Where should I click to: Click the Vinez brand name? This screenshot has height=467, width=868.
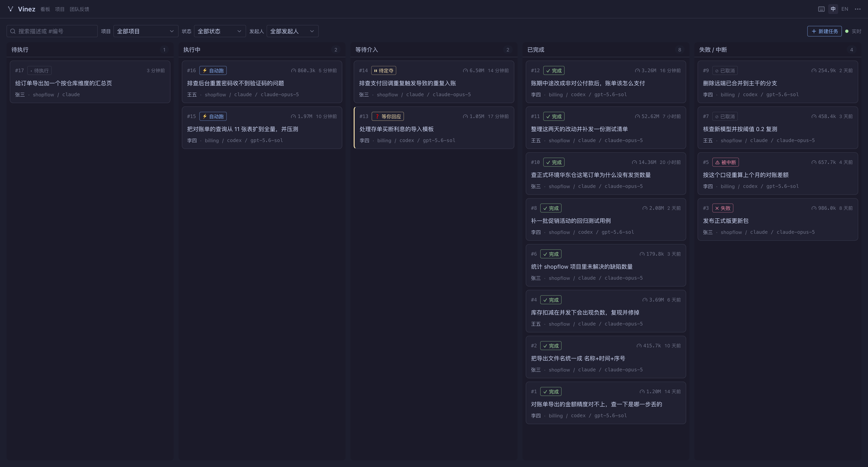(26, 9)
